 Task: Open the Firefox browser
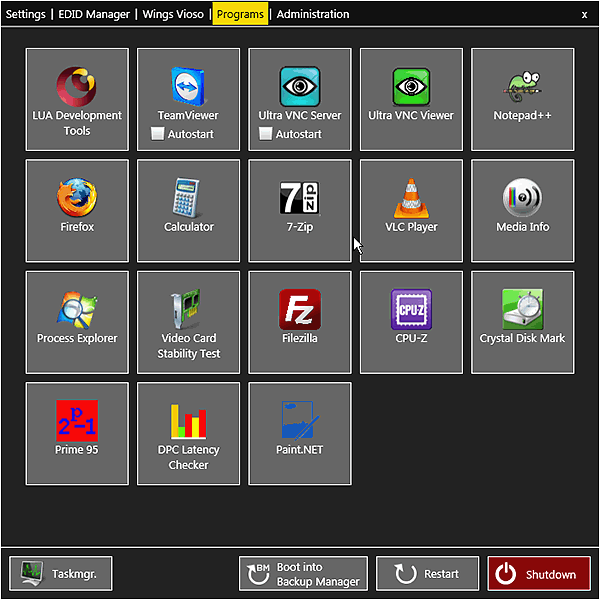(77, 211)
